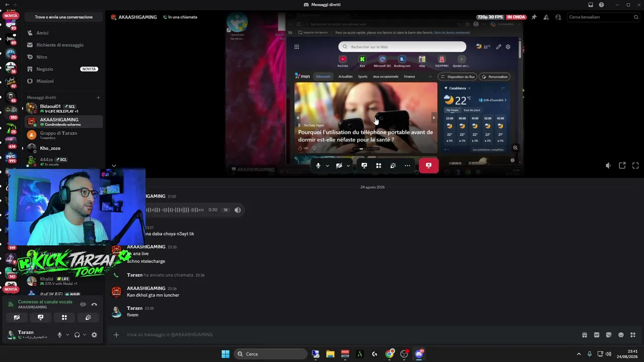The height and width of the screenshot is (362, 644).
Task: Open Bidaoui01 direct message
Action: [63, 109]
